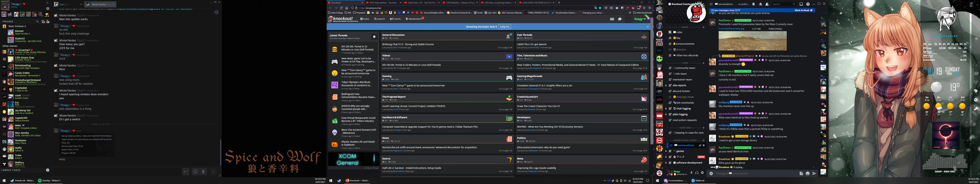
Task: Toggle Firefox bookmark star for this page
Action: click(600, 8)
